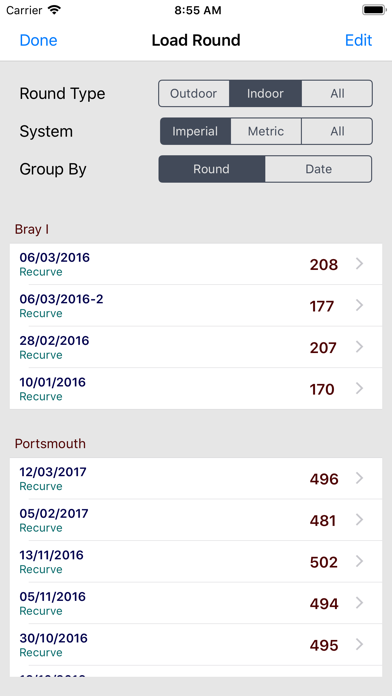392x696 pixels.
Task: Open the 06/03/2016-2 round chevron
Action: [360, 306]
